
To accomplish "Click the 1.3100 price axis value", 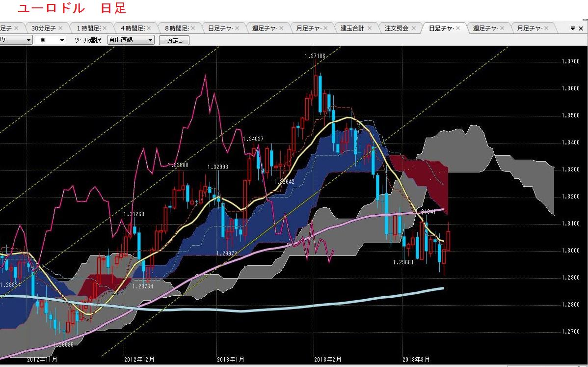I will pos(571,224).
